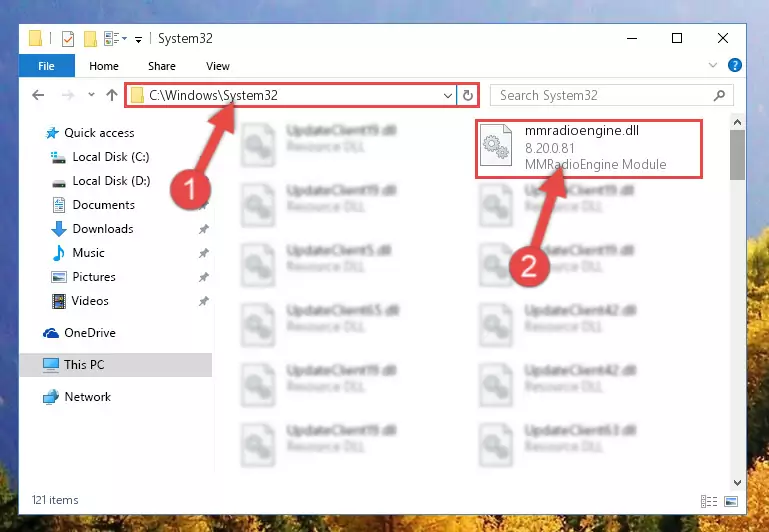Click the Network icon in sidebar

(51, 397)
